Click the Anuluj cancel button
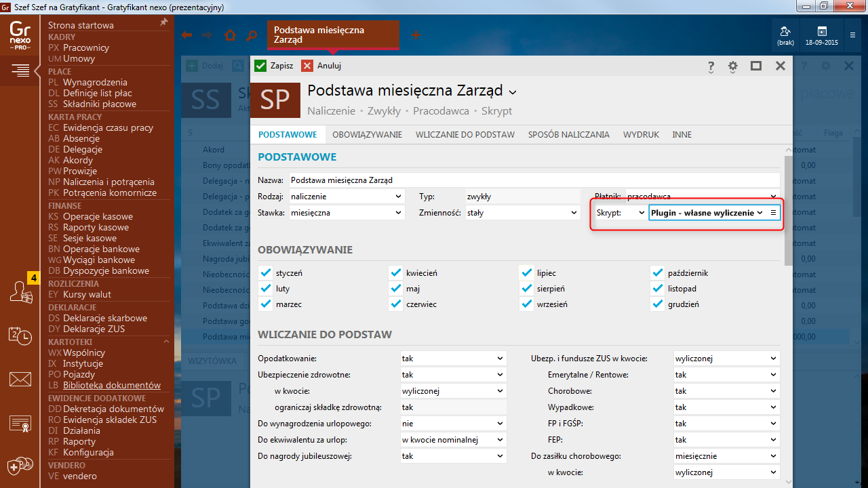 [x=321, y=66]
